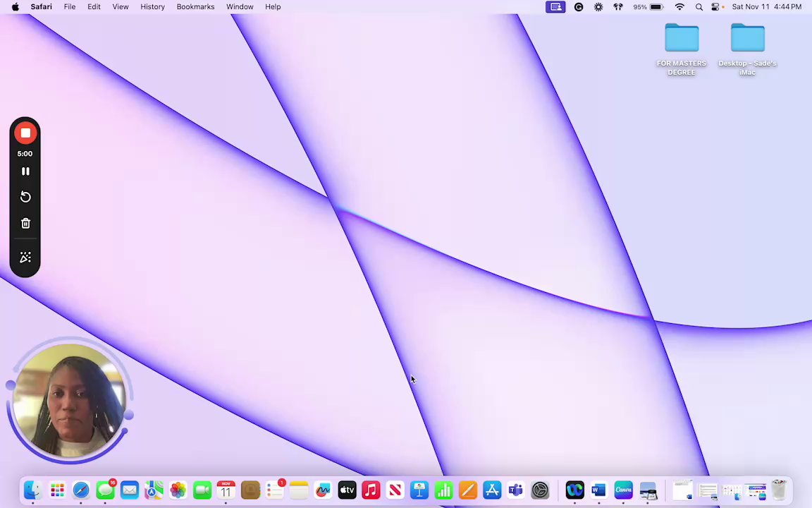Open the History menu
Image resolution: width=812 pixels, height=508 pixels.
[152, 7]
